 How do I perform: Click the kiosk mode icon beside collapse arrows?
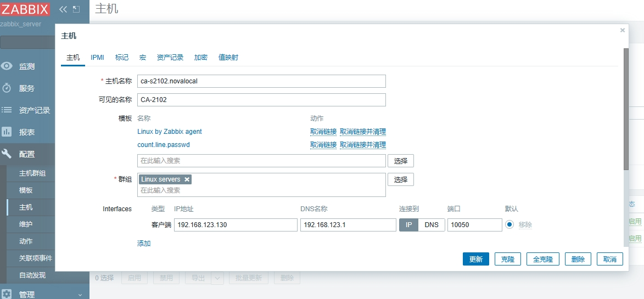click(x=76, y=9)
